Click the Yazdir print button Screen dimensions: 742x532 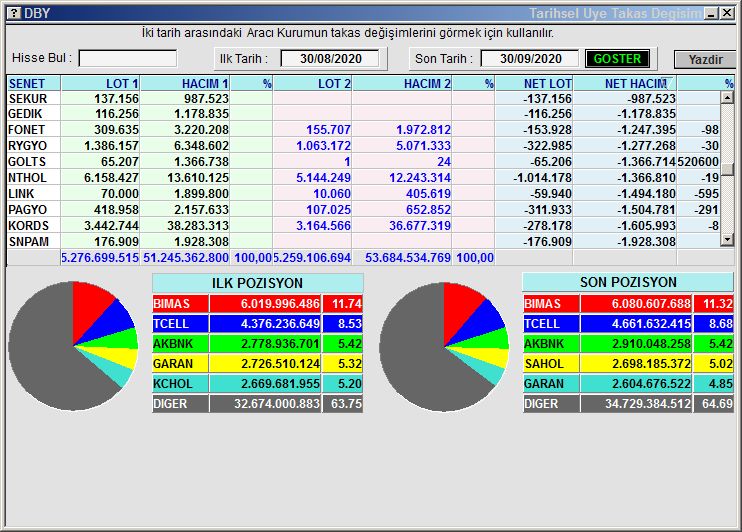click(x=705, y=60)
